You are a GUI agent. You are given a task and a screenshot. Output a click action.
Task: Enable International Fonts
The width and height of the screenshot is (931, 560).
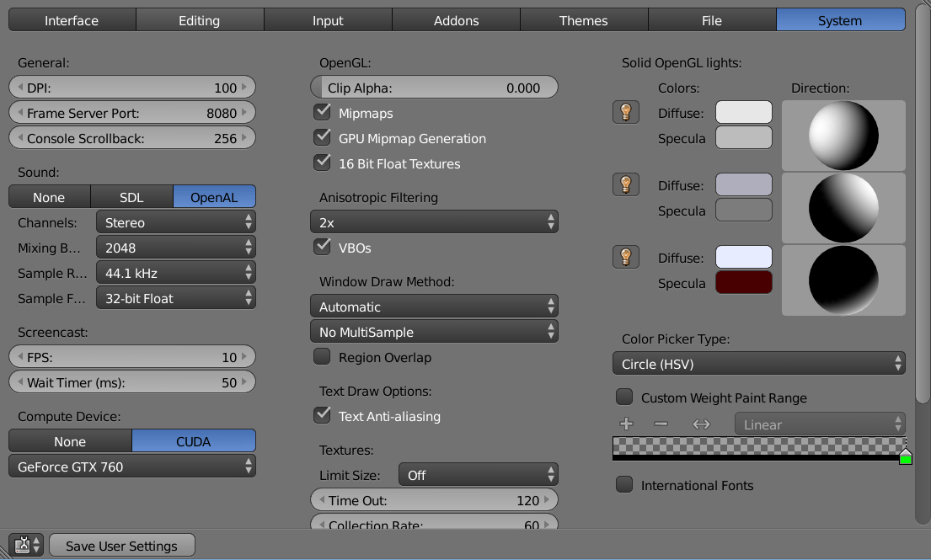[624, 484]
